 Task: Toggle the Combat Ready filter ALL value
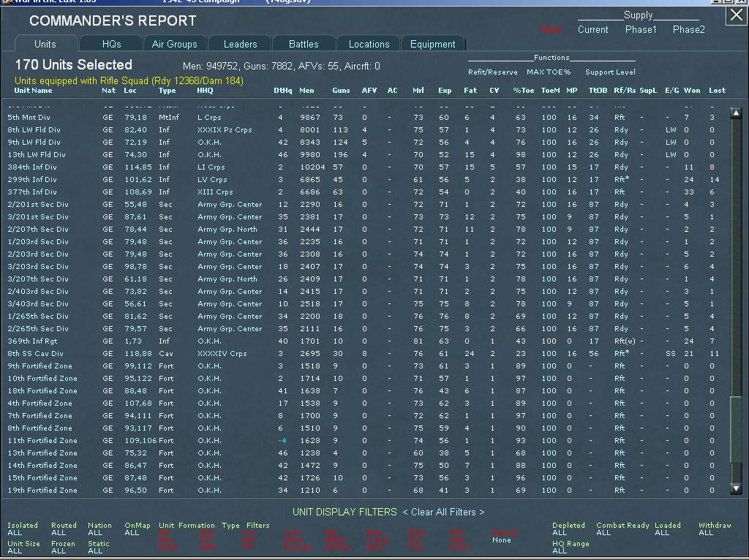(x=603, y=533)
